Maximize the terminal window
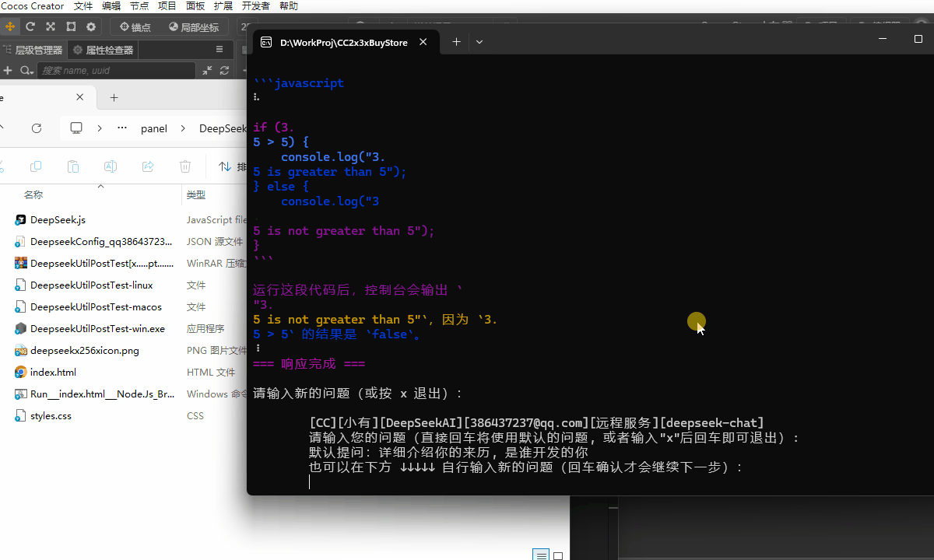This screenshot has width=934, height=560. pos(918,39)
